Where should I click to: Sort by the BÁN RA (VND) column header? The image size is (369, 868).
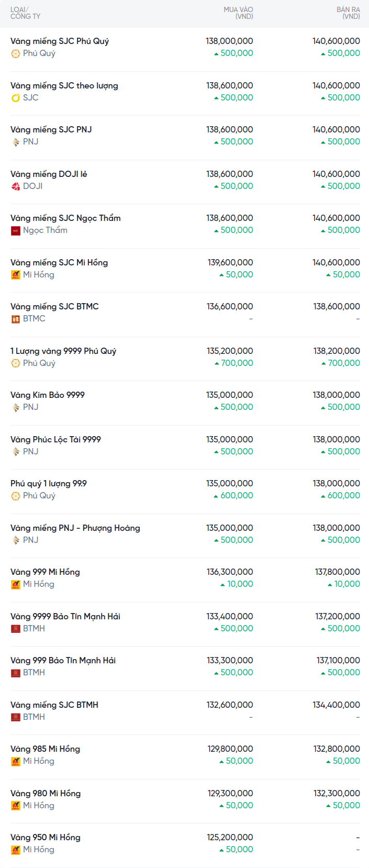click(348, 13)
